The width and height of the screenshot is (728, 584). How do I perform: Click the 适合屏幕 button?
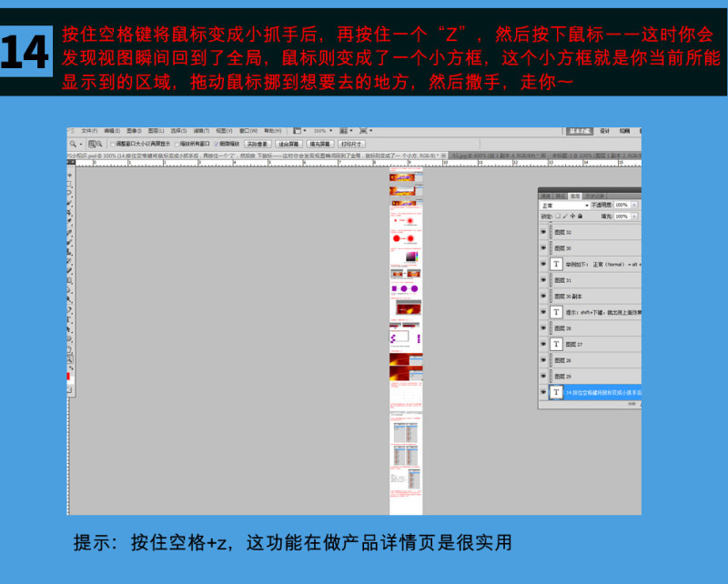tap(288, 145)
